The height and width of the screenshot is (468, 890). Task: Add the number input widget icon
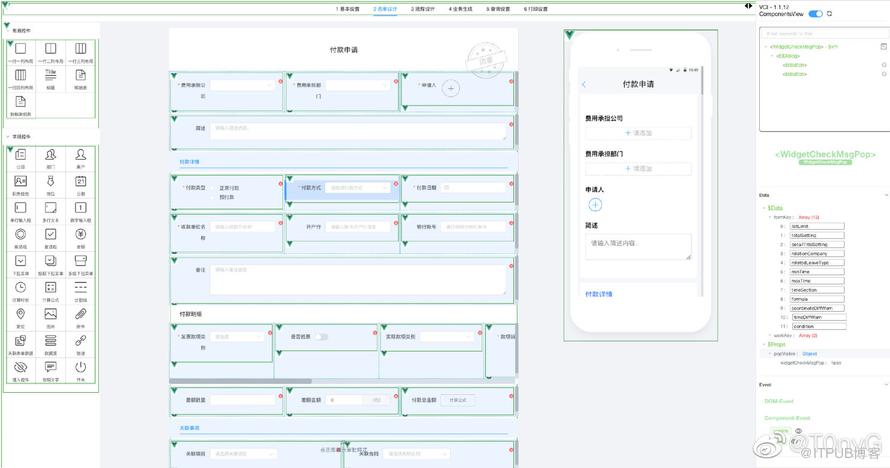[x=81, y=208]
